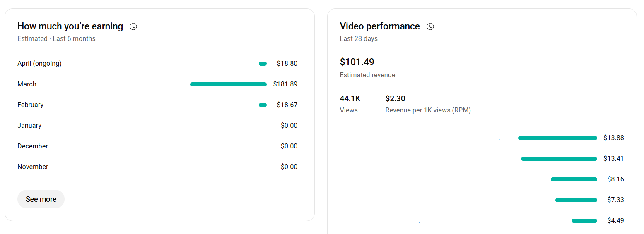The width and height of the screenshot is (644, 234).
Task: Click the clock icon beside How much you're earning
Action: pyautogui.click(x=133, y=26)
